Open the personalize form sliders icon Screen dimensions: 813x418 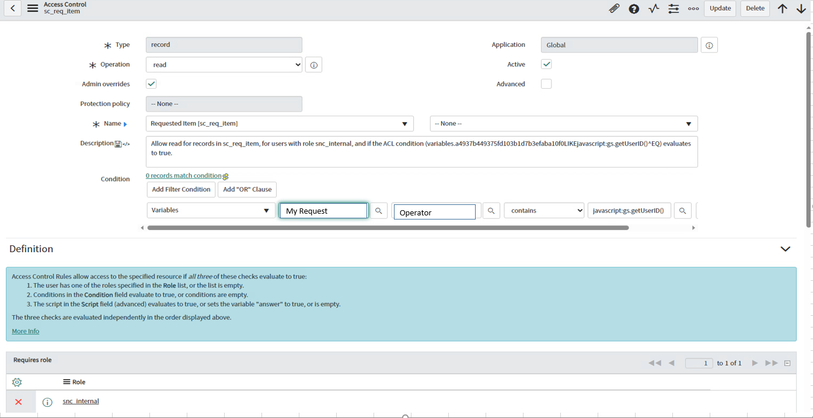pos(674,9)
